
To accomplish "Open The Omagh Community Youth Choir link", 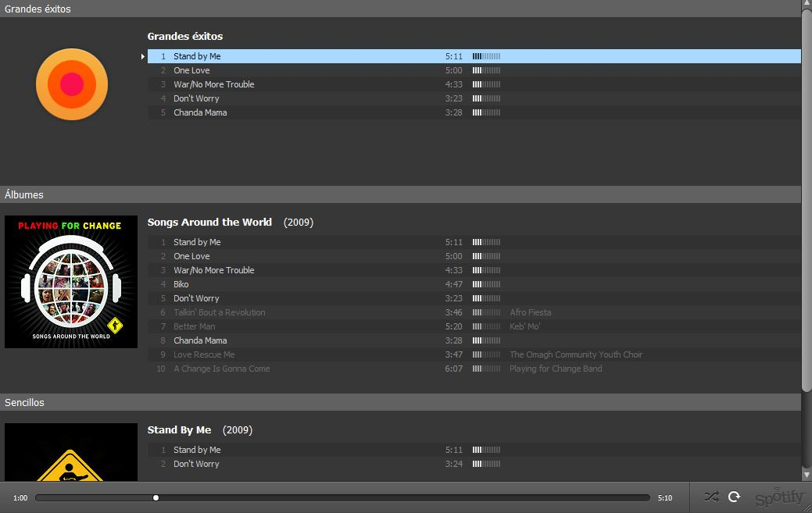I will 576,354.
